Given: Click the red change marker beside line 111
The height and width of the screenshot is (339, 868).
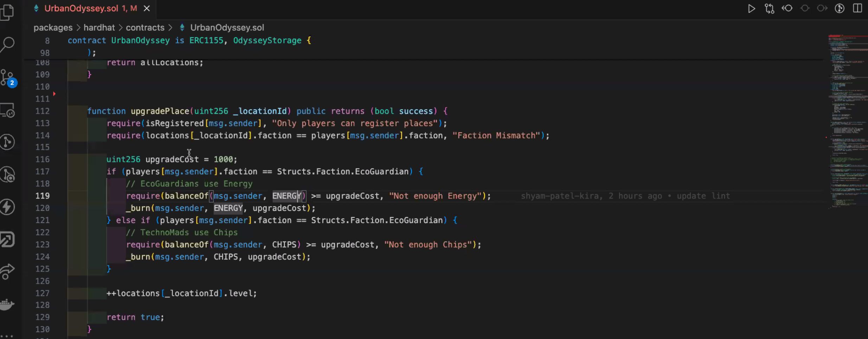Looking at the screenshot, I should [54, 94].
